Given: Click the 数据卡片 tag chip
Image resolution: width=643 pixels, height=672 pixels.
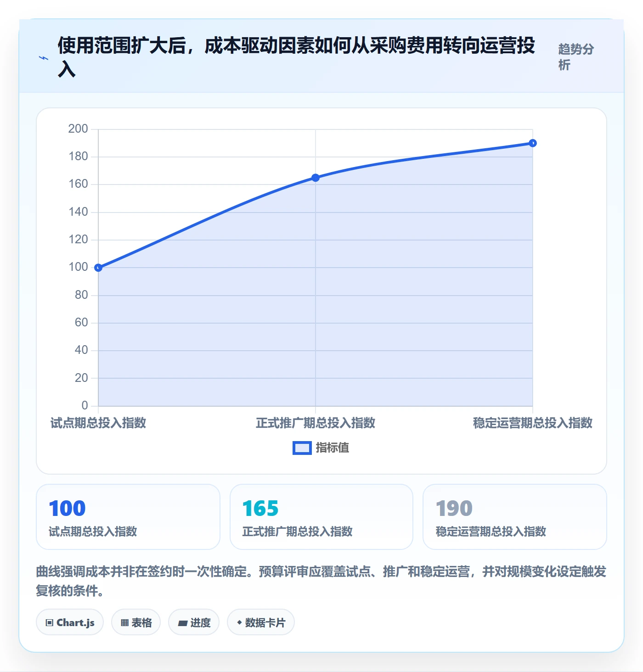Looking at the screenshot, I should [261, 622].
